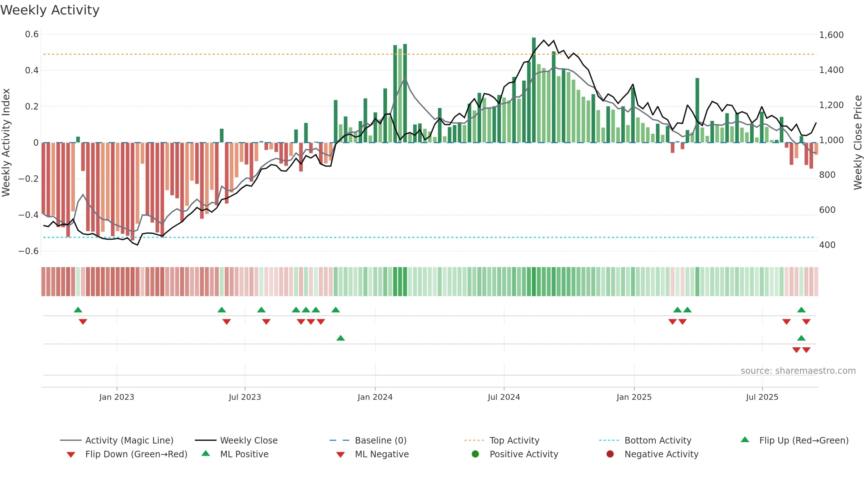Toggle the Top Activity legend entry
868x488 pixels.
pos(502,440)
